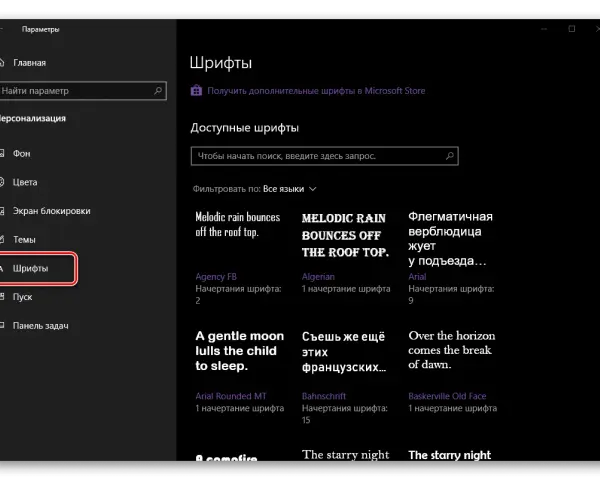Click the magnifier icon in font search

(450, 156)
